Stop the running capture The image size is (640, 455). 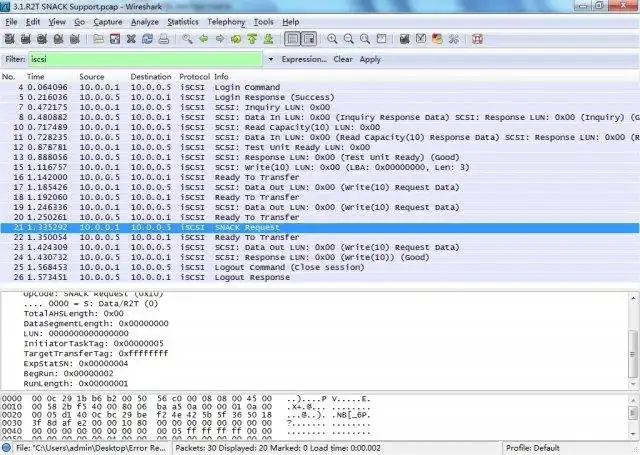[58, 39]
